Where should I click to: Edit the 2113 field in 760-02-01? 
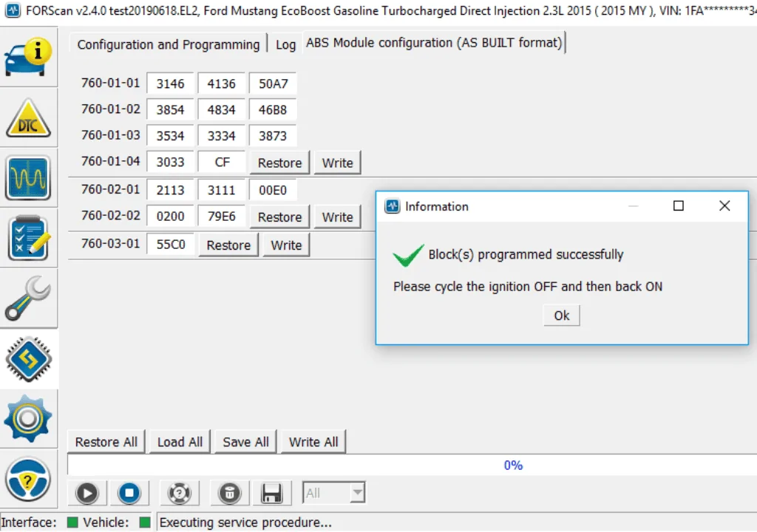171,190
